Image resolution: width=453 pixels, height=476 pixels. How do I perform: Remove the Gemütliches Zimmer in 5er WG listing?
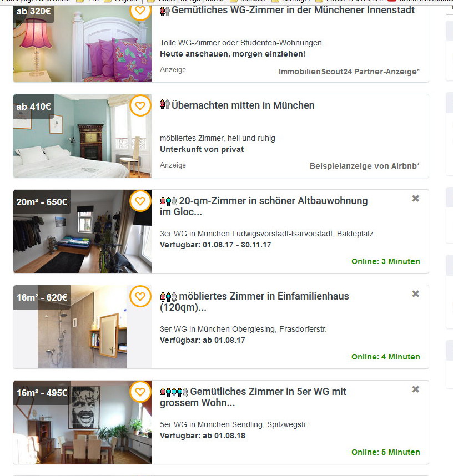point(415,389)
